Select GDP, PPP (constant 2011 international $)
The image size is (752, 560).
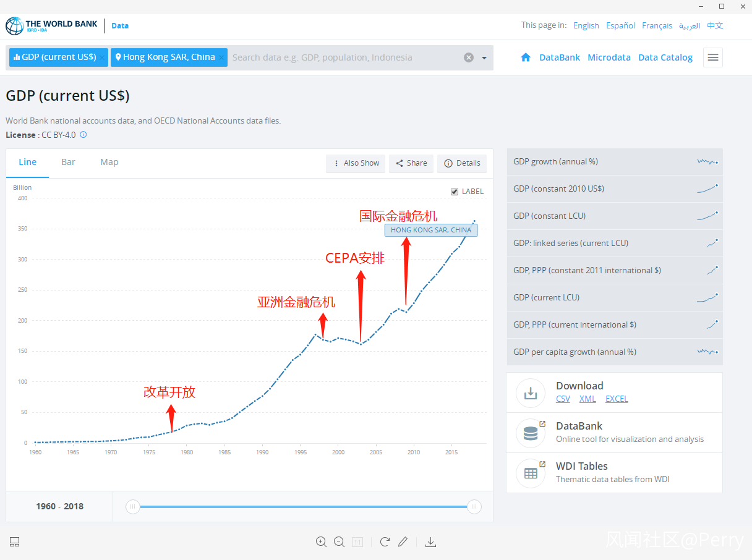click(x=615, y=270)
